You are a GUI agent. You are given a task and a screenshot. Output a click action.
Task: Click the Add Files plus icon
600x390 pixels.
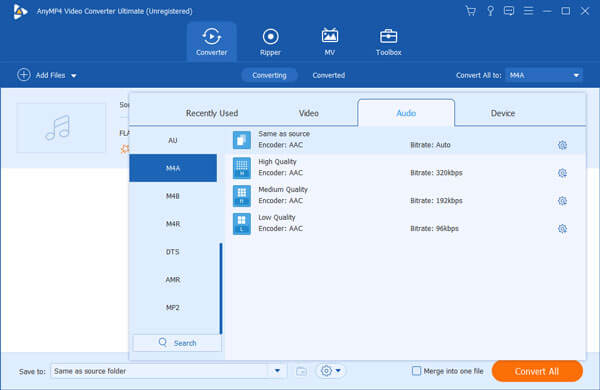pos(24,75)
